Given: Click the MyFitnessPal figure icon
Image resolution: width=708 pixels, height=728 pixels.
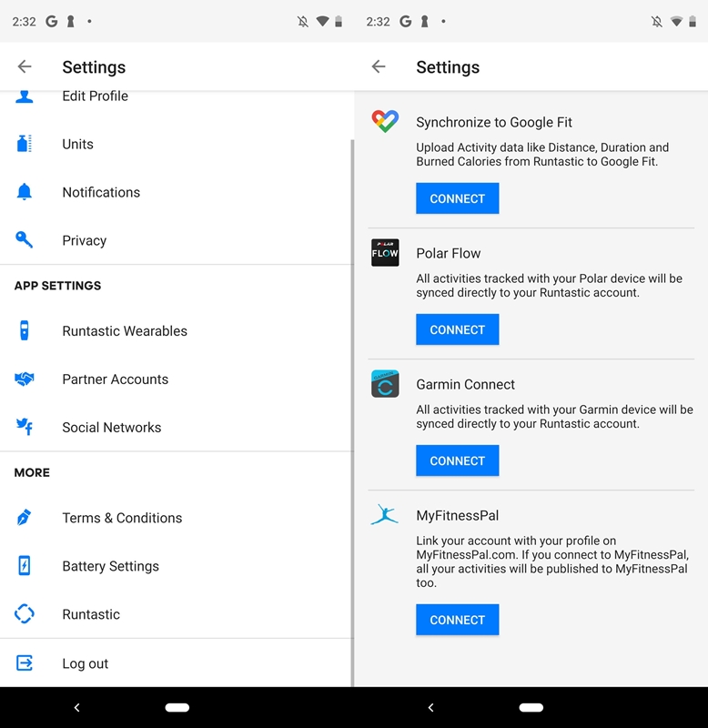Looking at the screenshot, I should pyautogui.click(x=385, y=514).
